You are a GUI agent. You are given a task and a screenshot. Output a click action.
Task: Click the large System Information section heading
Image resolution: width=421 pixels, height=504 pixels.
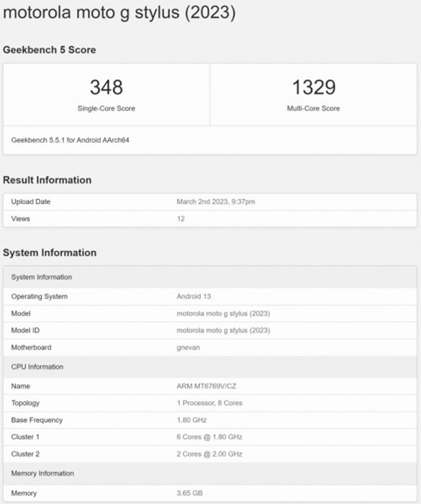coord(49,253)
